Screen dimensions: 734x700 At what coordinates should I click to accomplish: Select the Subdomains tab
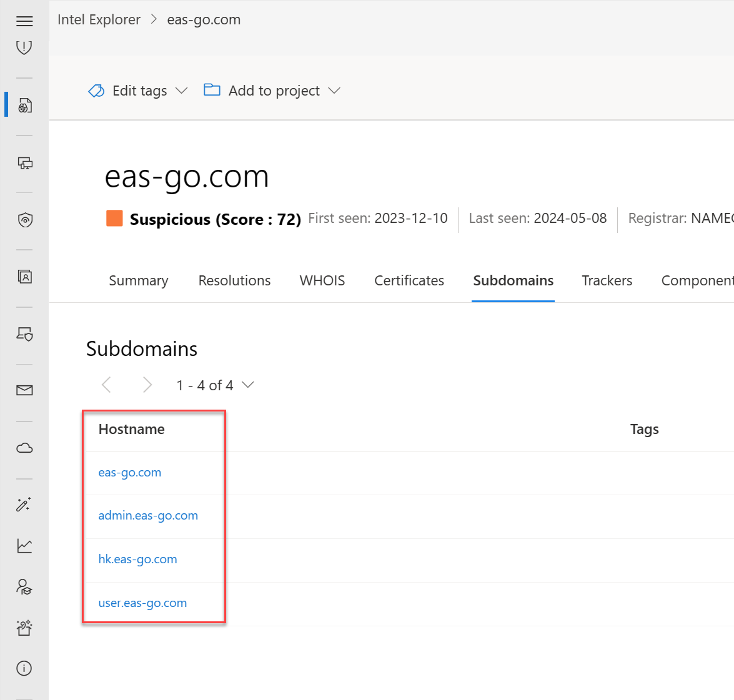(x=513, y=280)
